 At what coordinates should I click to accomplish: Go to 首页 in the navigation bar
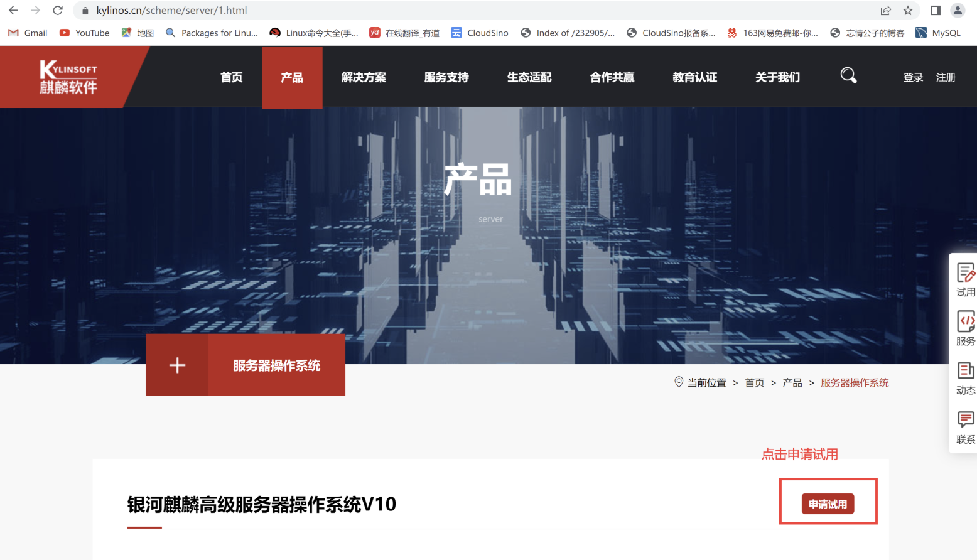tap(232, 77)
